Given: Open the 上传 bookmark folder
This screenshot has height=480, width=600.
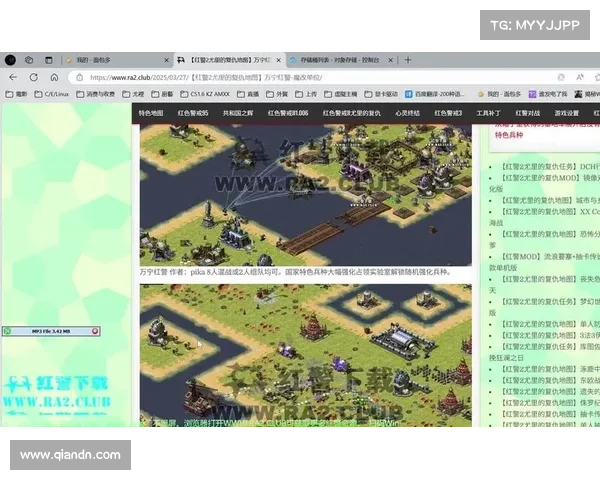Looking at the screenshot, I should pos(306,94).
